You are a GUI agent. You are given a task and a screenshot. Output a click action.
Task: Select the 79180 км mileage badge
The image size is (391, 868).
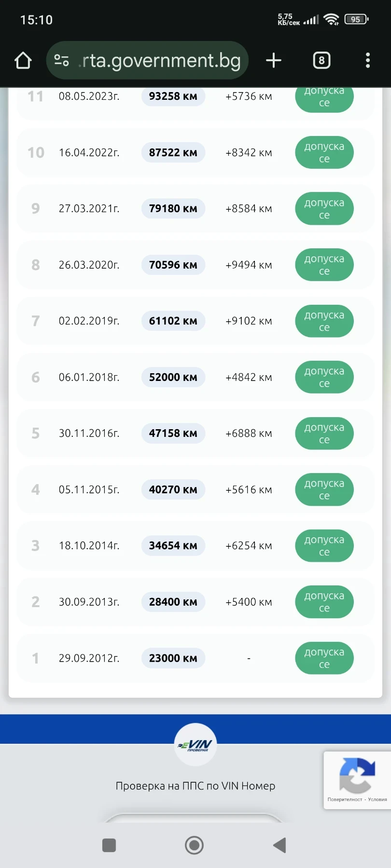point(173,209)
